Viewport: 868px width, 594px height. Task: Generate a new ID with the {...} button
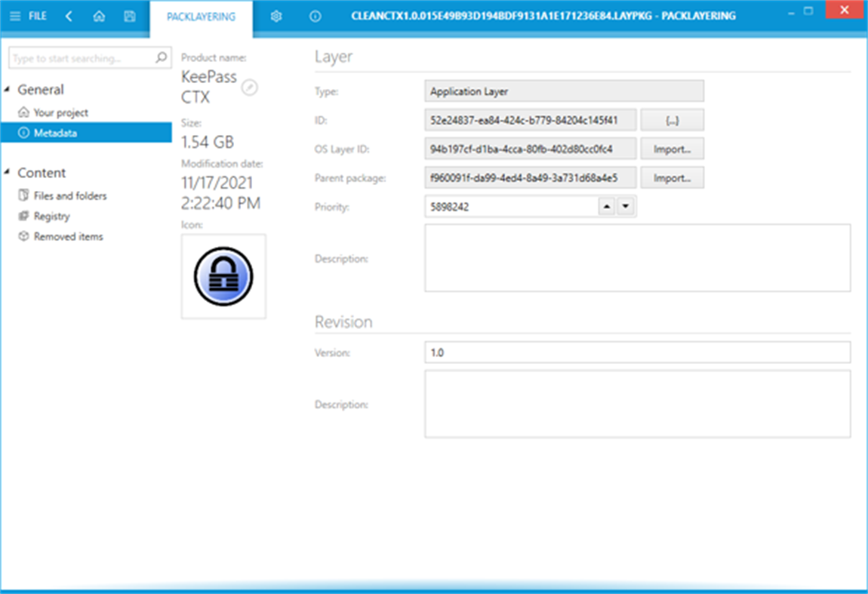pos(672,120)
